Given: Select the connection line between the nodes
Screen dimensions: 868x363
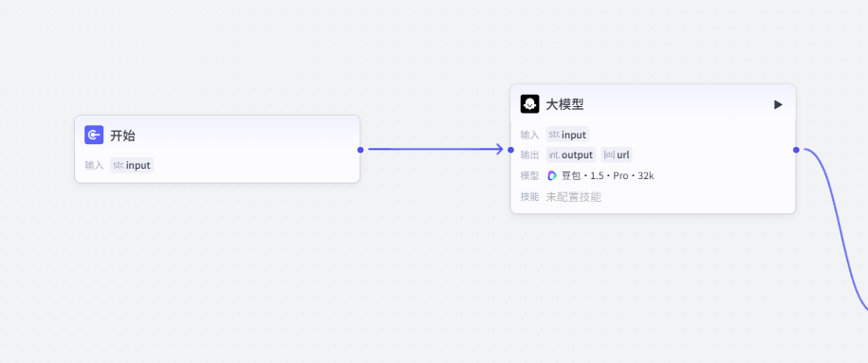Looking at the screenshot, I should click(x=434, y=149).
